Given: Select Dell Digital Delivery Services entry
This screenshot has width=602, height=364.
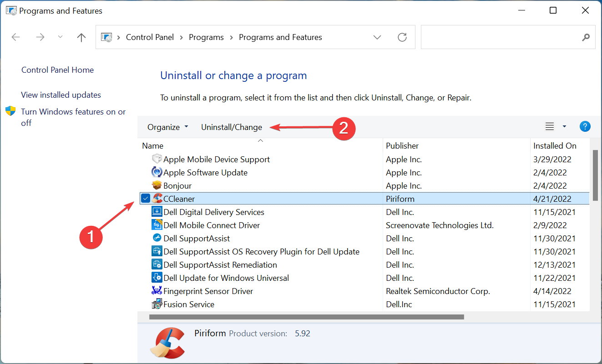Looking at the screenshot, I should 214,212.
